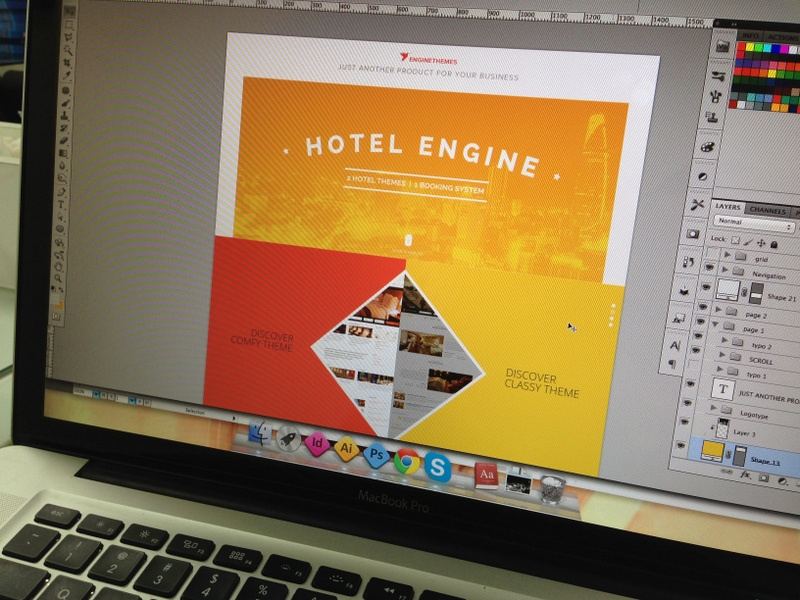Switch to the Channels tab
This screenshot has height=600, width=800.
pyautogui.click(x=767, y=210)
